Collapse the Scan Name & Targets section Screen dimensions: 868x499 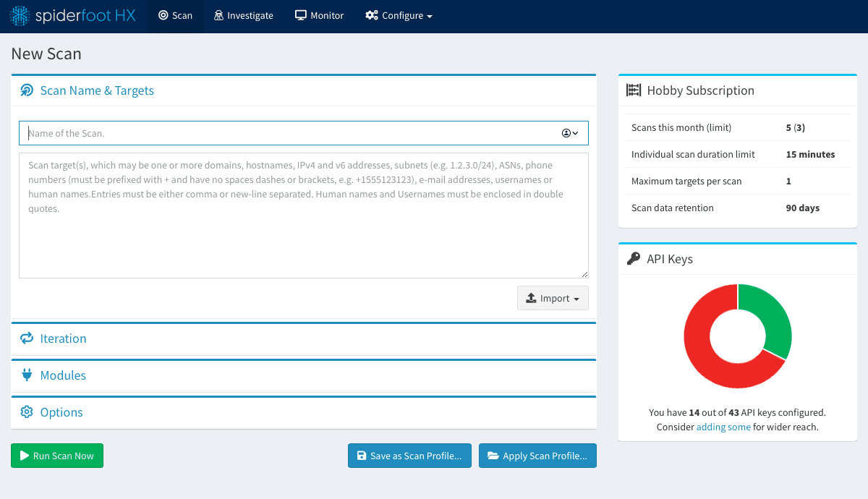[97, 90]
